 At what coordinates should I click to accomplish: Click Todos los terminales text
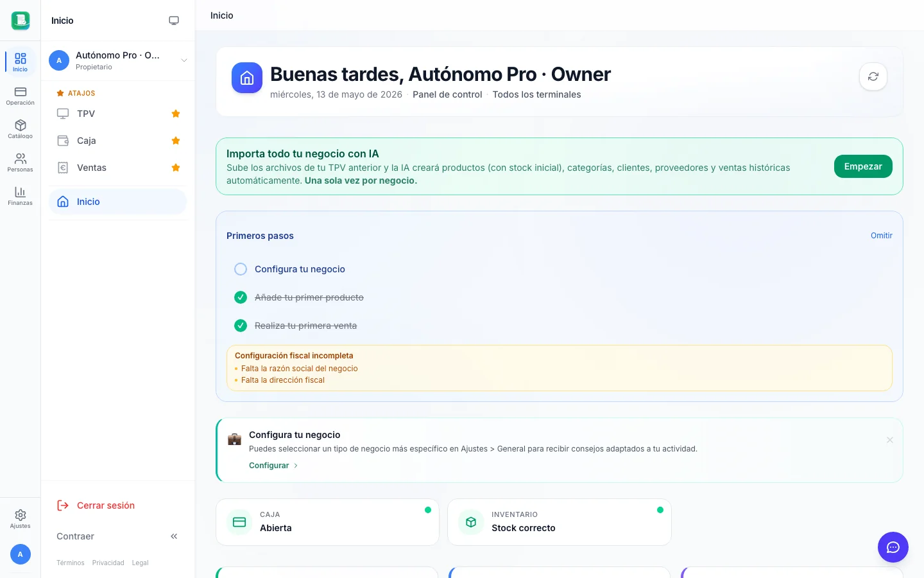pyautogui.click(x=536, y=94)
